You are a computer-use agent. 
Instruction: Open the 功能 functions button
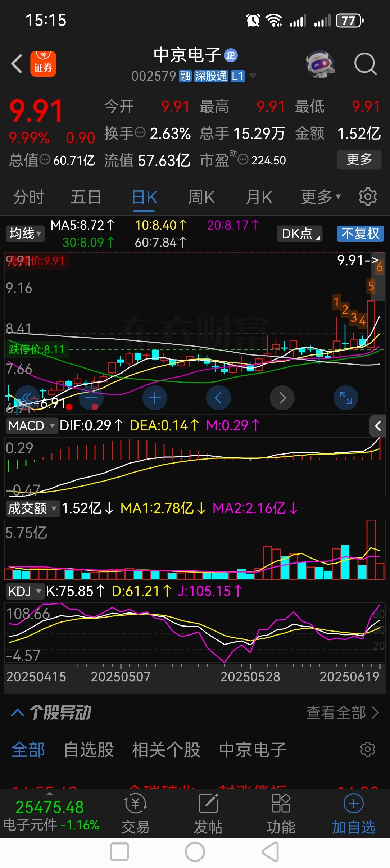(x=281, y=814)
